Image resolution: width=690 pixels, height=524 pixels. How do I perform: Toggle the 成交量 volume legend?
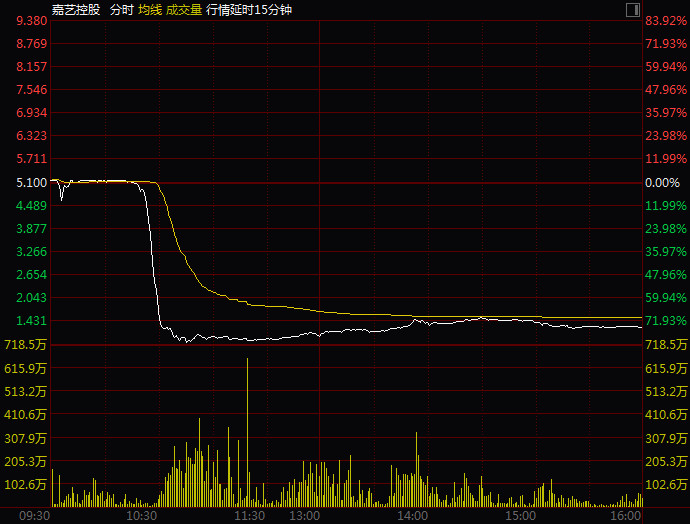point(183,9)
